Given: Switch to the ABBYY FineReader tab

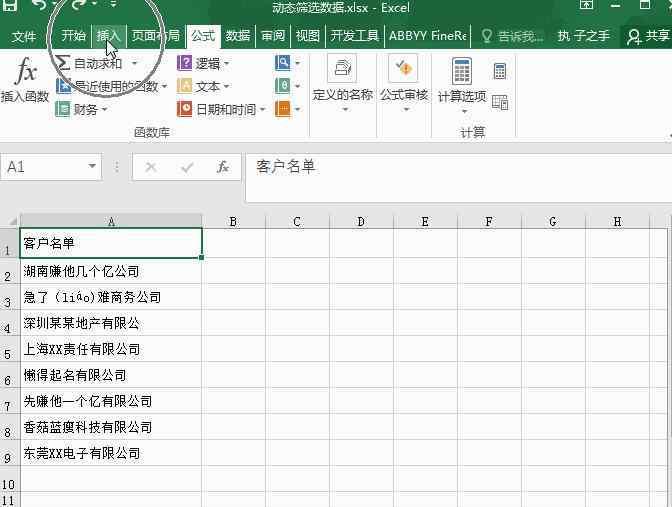Looking at the screenshot, I should pos(427,36).
